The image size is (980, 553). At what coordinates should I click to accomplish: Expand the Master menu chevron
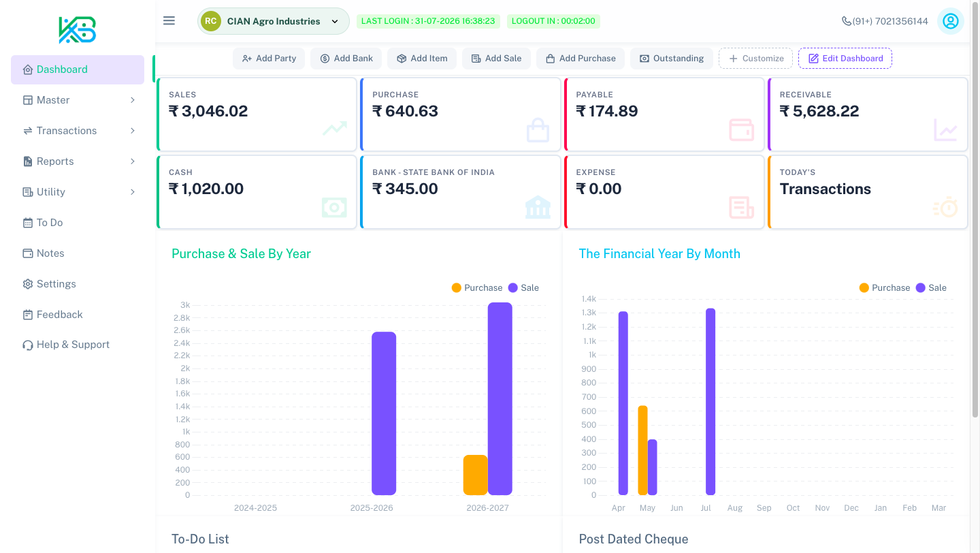pyautogui.click(x=132, y=100)
